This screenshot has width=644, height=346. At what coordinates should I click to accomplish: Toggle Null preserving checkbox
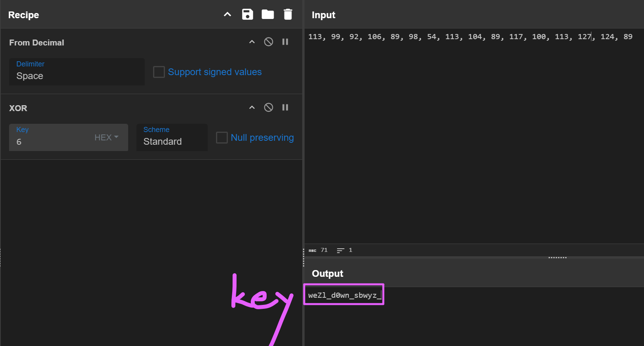(222, 138)
